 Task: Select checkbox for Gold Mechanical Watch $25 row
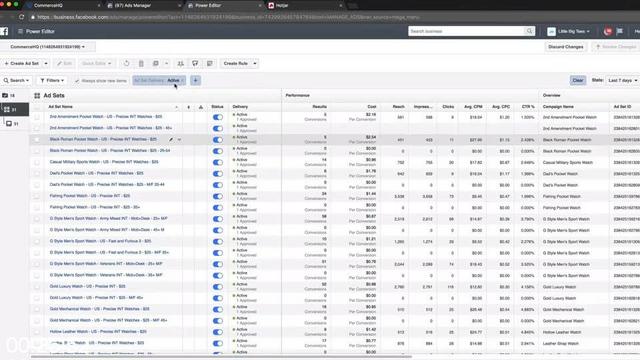pyautogui.click(x=37, y=309)
